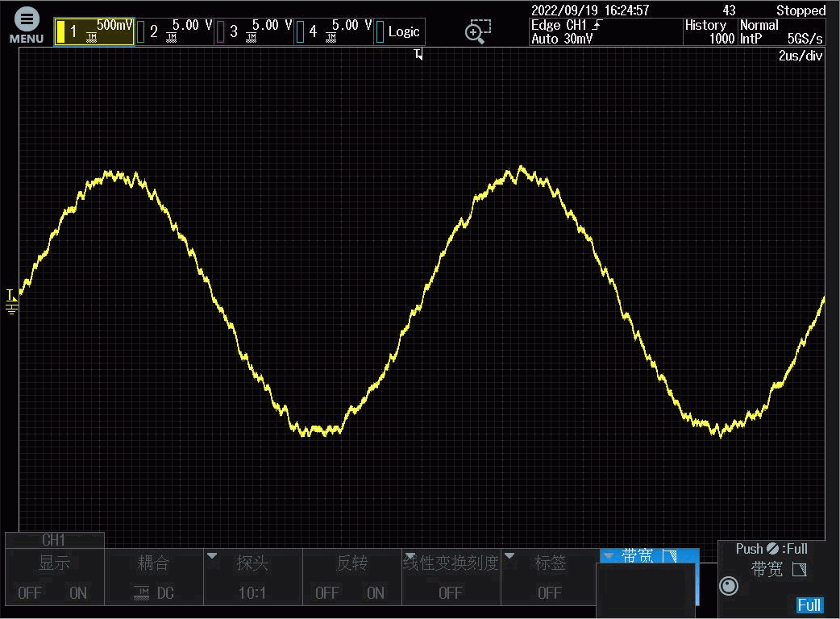Open the 线性变换刻度 linear scaling menu
This screenshot has width=840, height=619.
point(451,577)
